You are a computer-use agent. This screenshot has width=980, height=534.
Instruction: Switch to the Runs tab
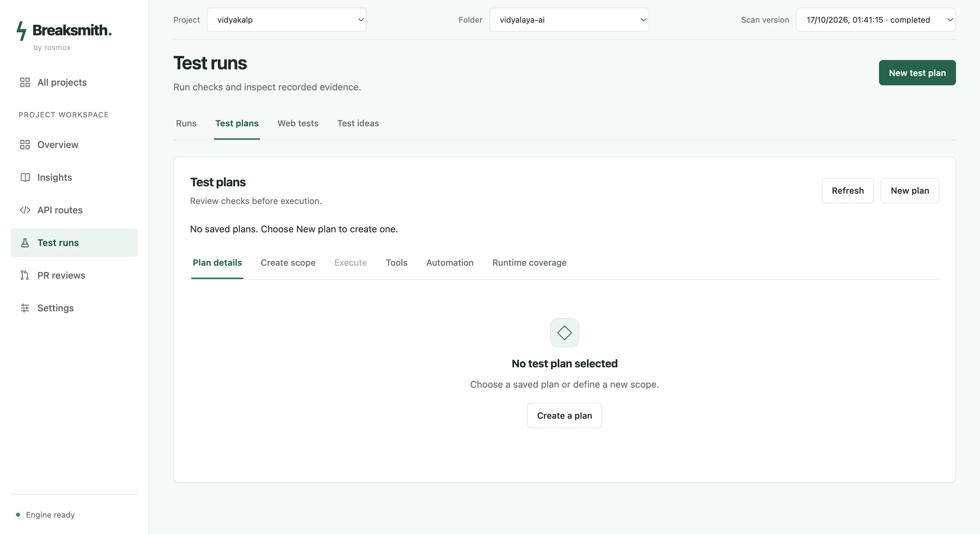[186, 124]
